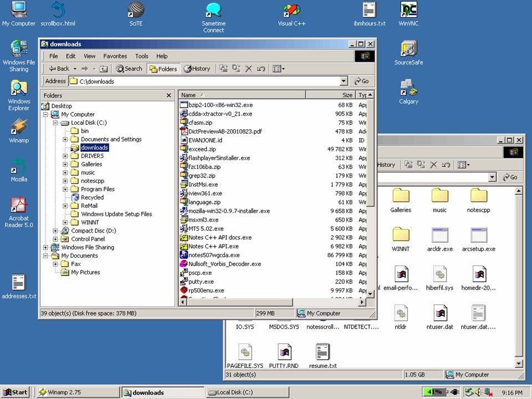532x399 pixels.
Task: Open the Back button history dropdown arrow
Action: point(75,69)
